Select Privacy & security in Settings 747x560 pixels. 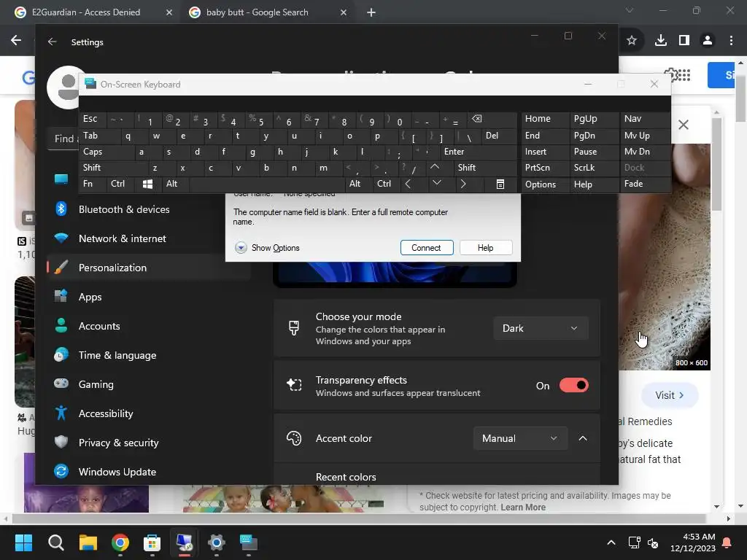[x=149, y=443]
